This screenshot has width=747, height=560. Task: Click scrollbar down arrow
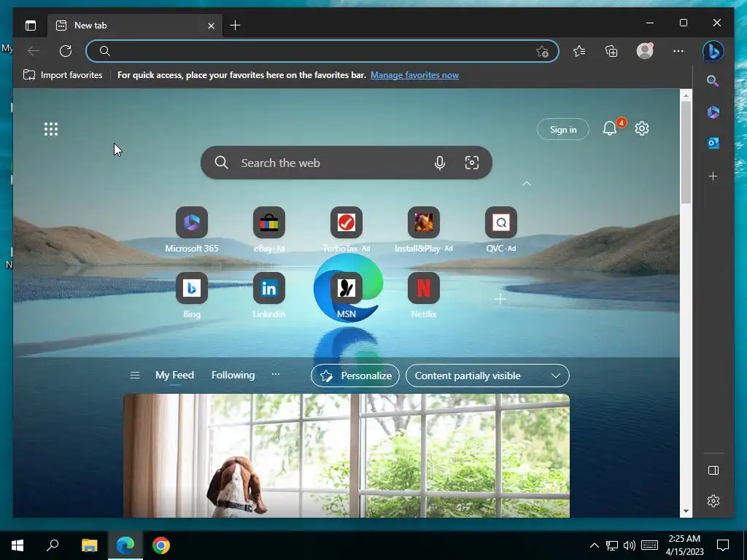click(686, 511)
